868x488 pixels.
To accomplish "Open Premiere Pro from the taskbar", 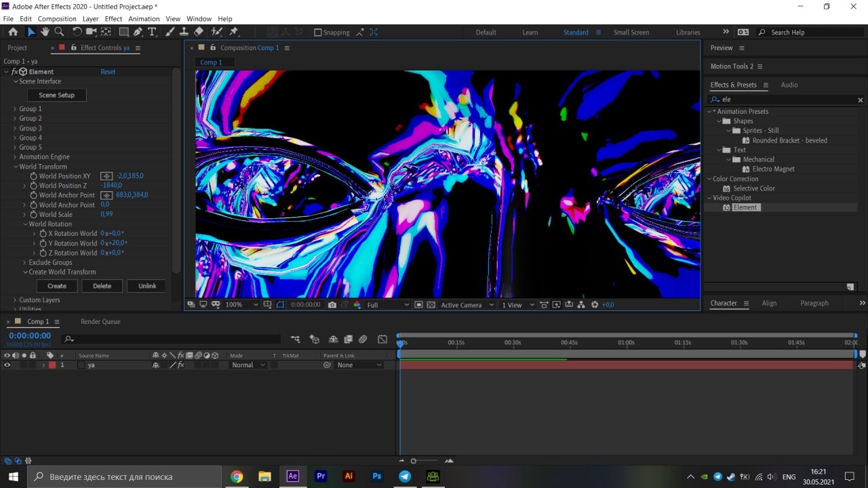I will 321,476.
